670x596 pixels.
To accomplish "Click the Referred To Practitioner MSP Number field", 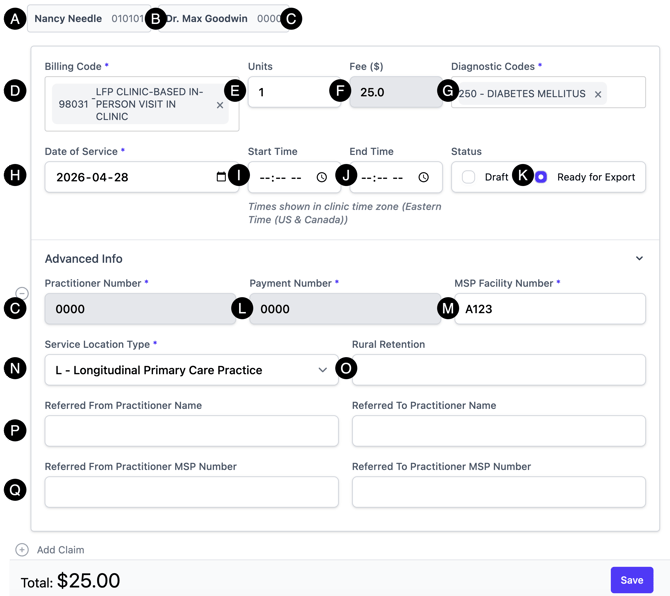I will point(498,492).
